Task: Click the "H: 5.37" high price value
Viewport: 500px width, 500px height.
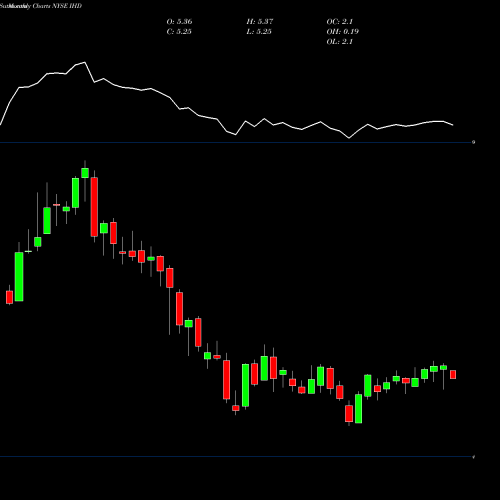Action: (260, 22)
